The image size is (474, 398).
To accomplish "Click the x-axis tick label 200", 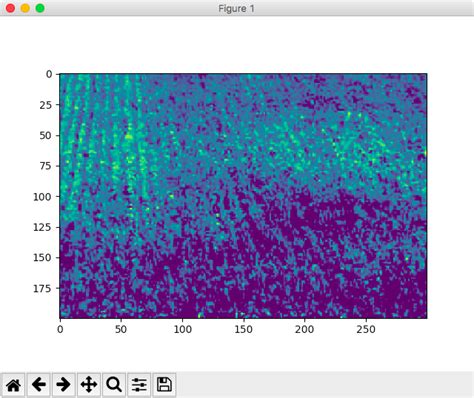I will [x=304, y=329].
